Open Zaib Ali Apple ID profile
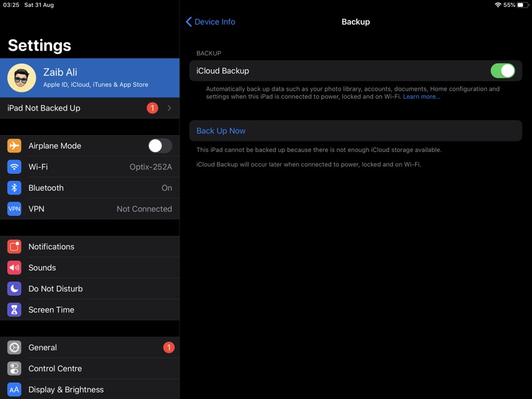The width and height of the screenshot is (532, 399). [x=90, y=78]
